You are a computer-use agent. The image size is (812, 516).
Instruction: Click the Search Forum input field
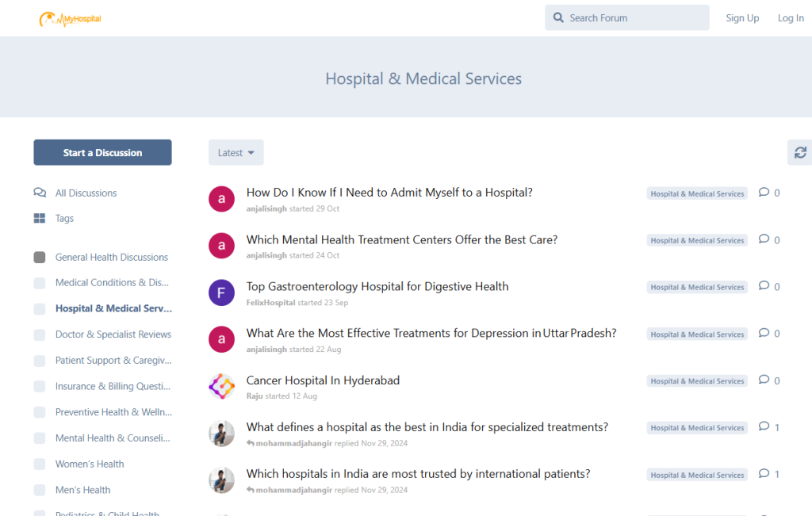(x=634, y=17)
